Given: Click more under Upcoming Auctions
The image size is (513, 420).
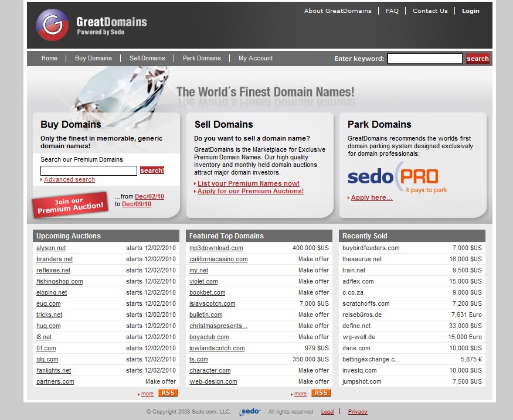Looking at the screenshot, I should pyautogui.click(x=147, y=394).
